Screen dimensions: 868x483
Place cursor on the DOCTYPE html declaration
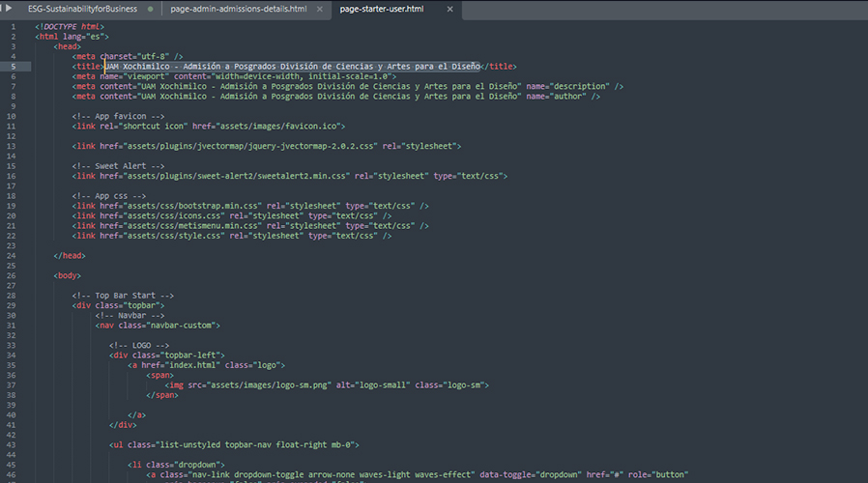[x=70, y=27]
